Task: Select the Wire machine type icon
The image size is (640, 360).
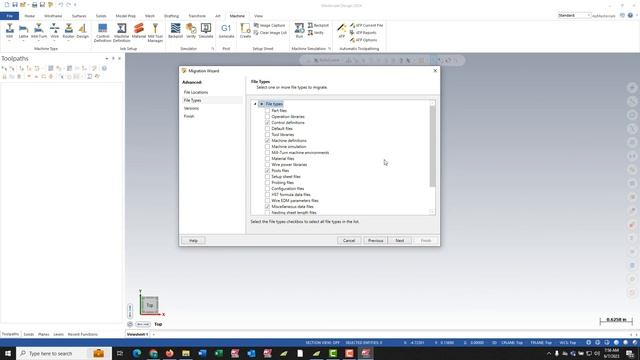Action: click(x=54, y=31)
